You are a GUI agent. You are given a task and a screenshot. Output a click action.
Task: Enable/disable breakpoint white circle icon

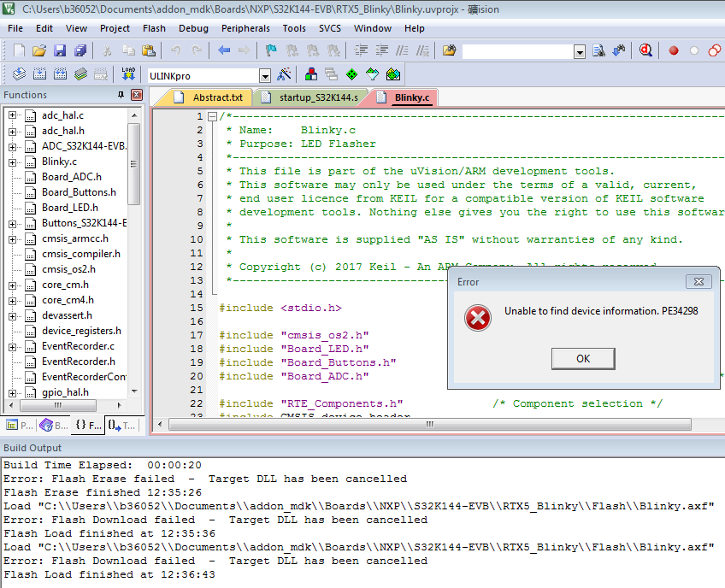[x=694, y=50]
